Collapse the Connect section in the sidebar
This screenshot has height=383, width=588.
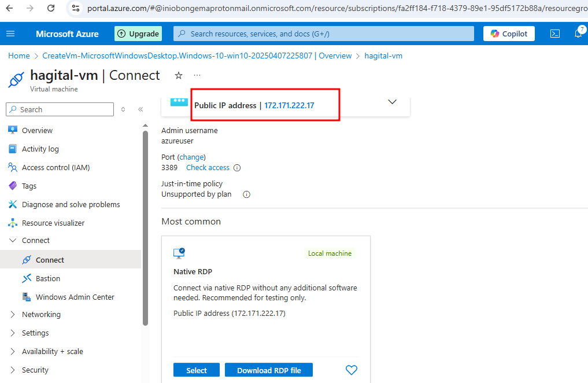coord(13,241)
